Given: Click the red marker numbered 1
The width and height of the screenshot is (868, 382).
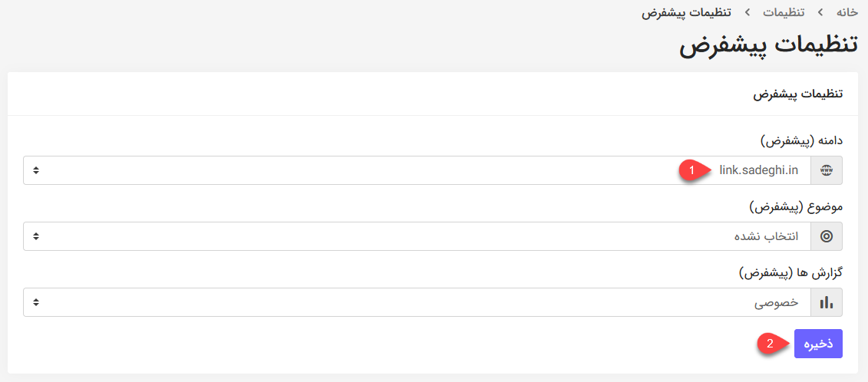Looking at the screenshot, I should [x=691, y=170].
